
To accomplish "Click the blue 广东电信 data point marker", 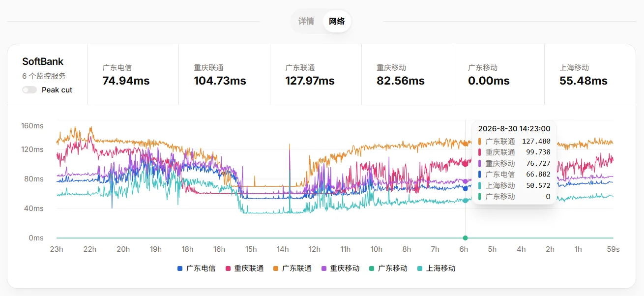I will click(465, 188).
